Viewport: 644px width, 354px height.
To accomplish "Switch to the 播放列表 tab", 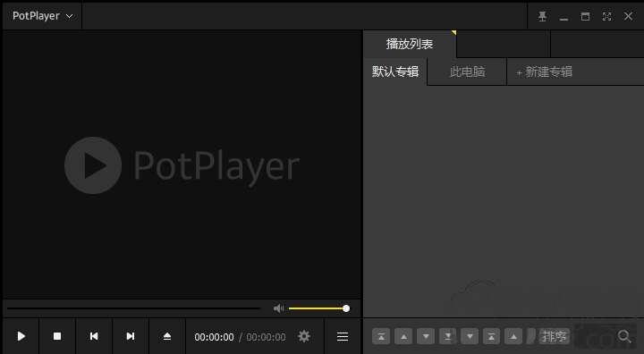I will [x=410, y=44].
